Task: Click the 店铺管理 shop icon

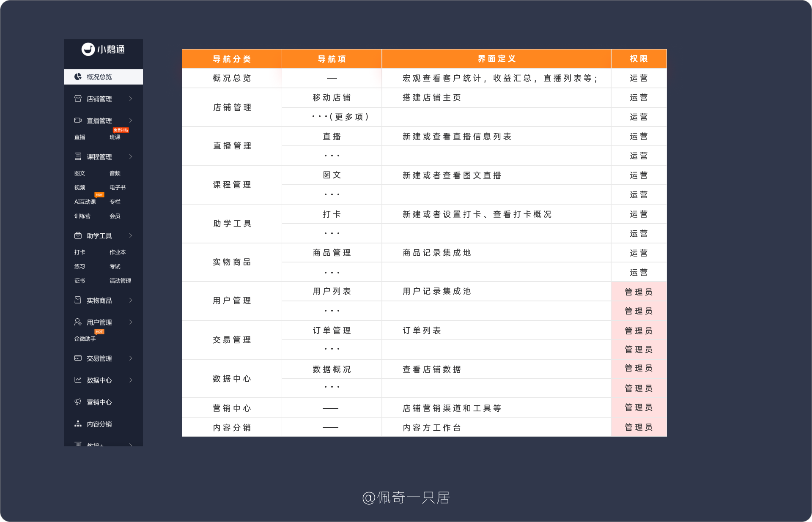Action: tap(78, 98)
